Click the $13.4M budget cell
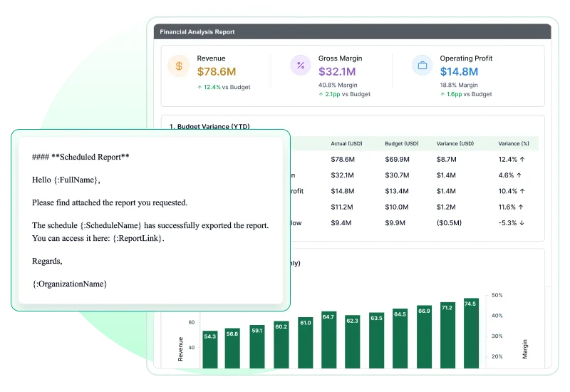Image resolution: width=570 pixels, height=392 pixels. pyautogui.click(x=397, y=191)
